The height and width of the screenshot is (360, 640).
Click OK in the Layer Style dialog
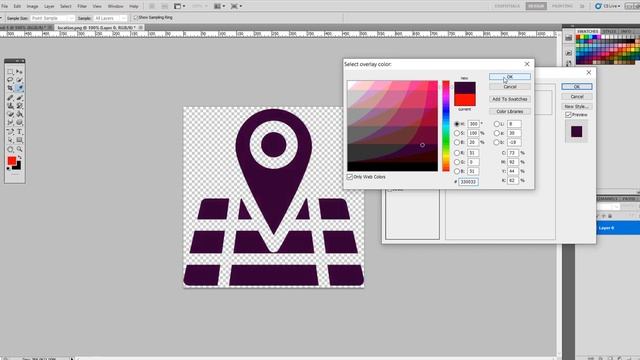tap(577, 87)
